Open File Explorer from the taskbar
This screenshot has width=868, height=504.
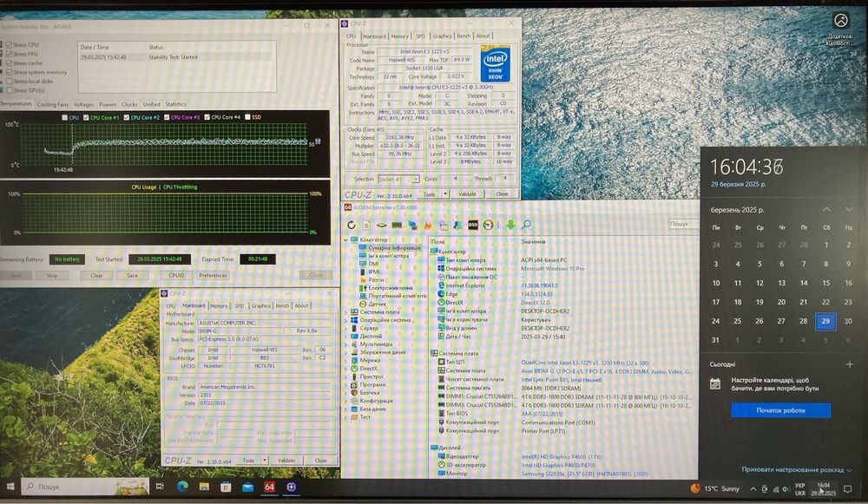pos(204,487)
